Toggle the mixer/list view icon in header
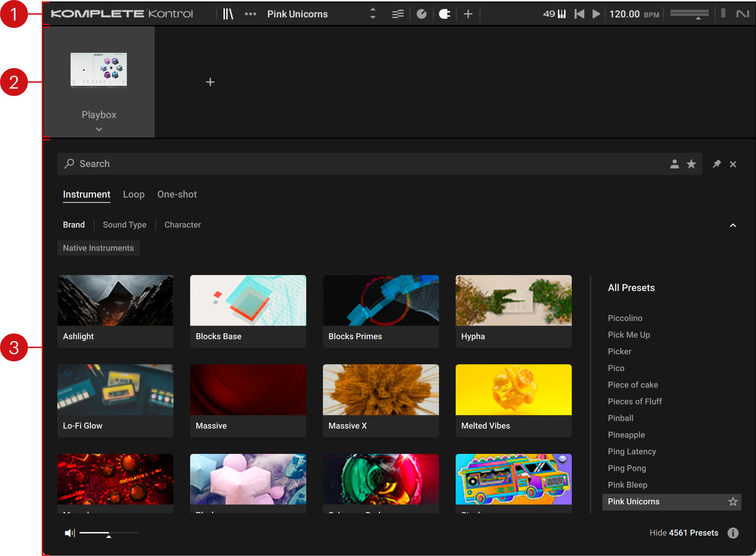This screenshot has height=556, width=756. [x=398, y=14]
